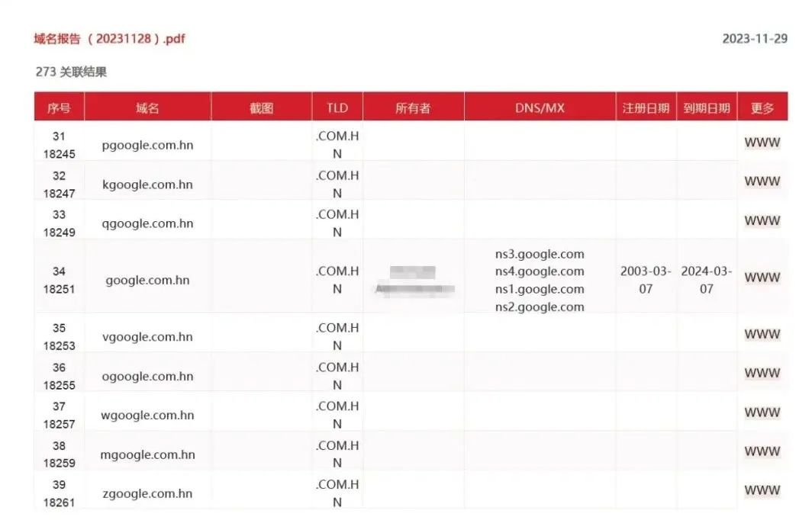Image resolution: width=812 pixels, height=520 pixels.
Task: Click the DNS/MX column header
Action: pos(540,108)
